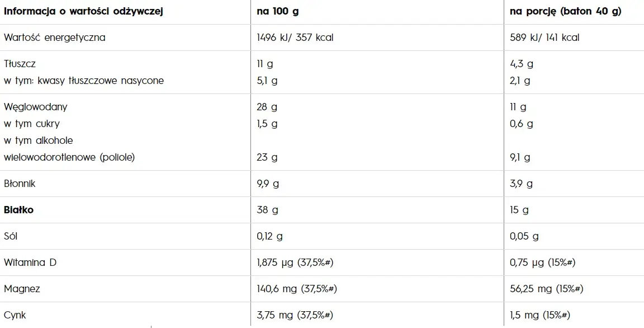Screen dimensions: 644x328
Task: Click the "Błonnik" row label
Action: coord(20,184)
